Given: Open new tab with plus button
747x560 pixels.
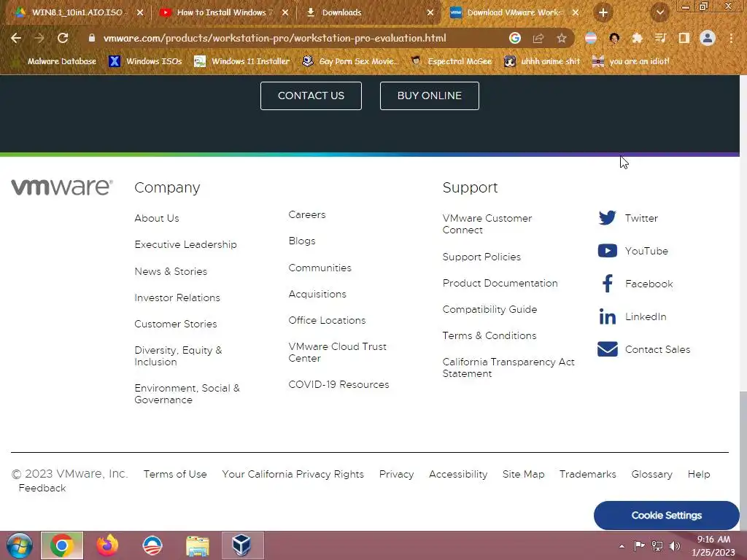Looking at the screenshot, I should pos(603,13).
